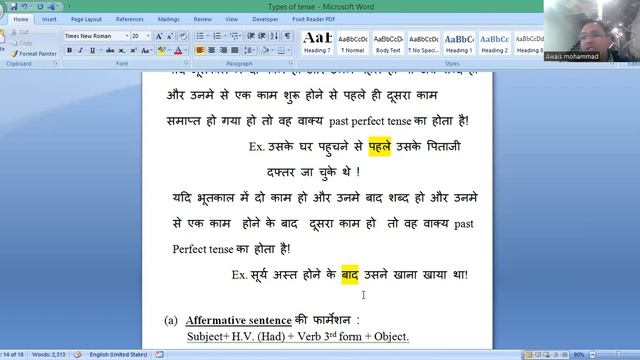Open the Mailings tab
This screenshot has width=640, height=360.
169,19
